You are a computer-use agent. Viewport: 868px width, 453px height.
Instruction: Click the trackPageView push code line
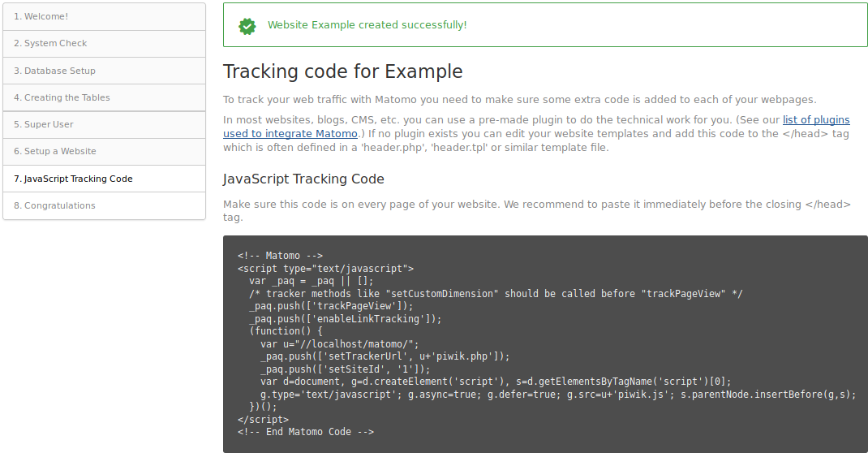pyautogui.click(x=331, y=306)
